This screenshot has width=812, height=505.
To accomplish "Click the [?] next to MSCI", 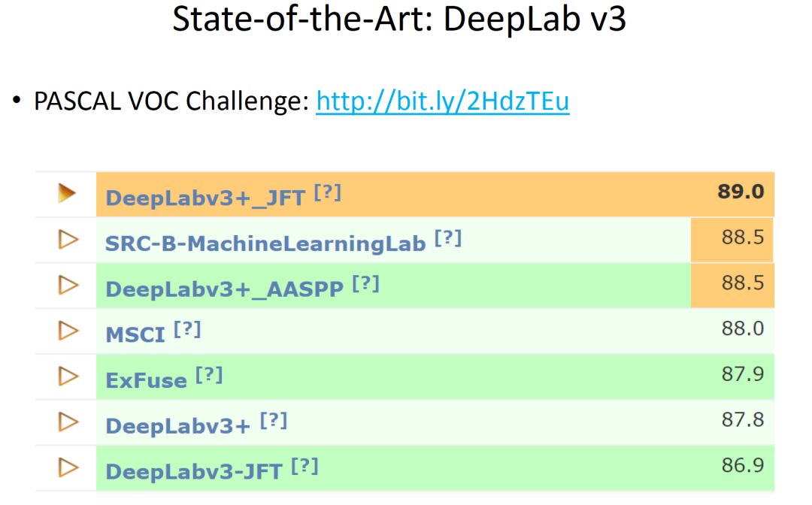I will pos(187,330).
